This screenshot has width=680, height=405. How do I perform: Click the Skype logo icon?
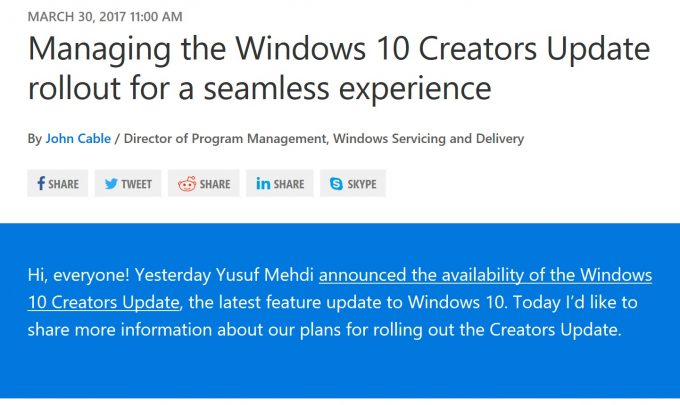tap(336, 184)
